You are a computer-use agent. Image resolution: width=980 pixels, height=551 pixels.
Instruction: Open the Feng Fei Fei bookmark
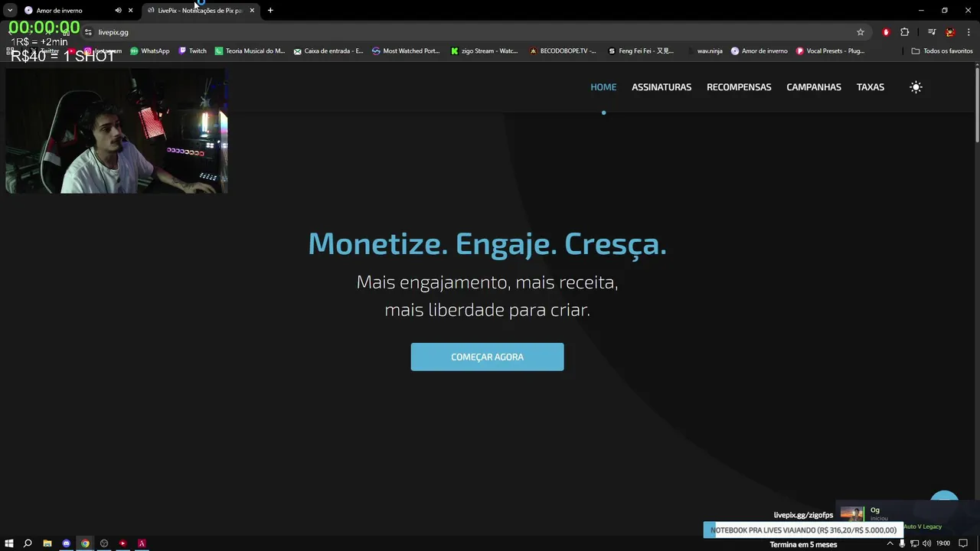click(641, 51)
